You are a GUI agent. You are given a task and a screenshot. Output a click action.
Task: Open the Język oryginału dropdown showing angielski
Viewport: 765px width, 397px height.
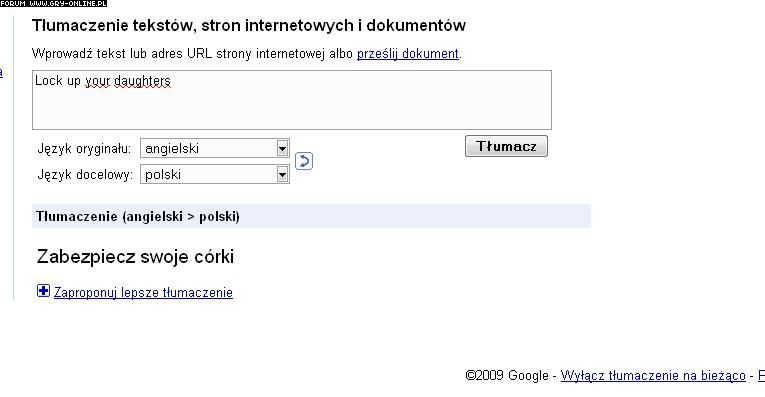pyautogui.click(x=215, y=148)
